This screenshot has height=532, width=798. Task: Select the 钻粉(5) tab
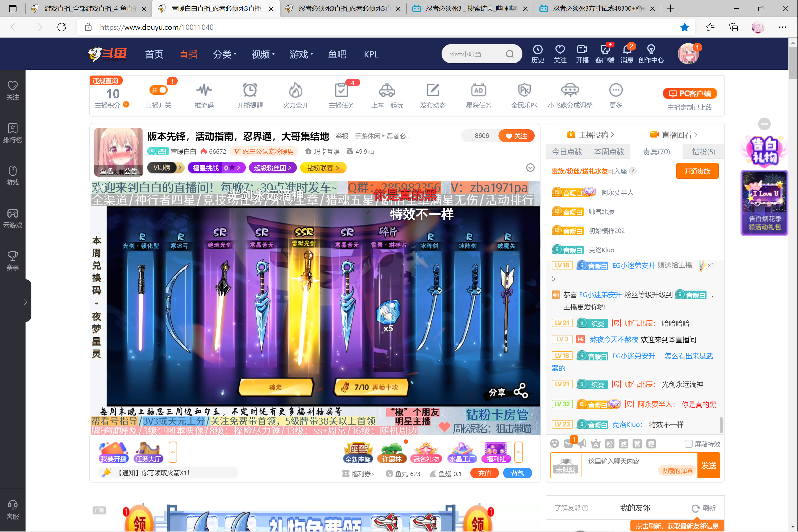click(703, 152)
